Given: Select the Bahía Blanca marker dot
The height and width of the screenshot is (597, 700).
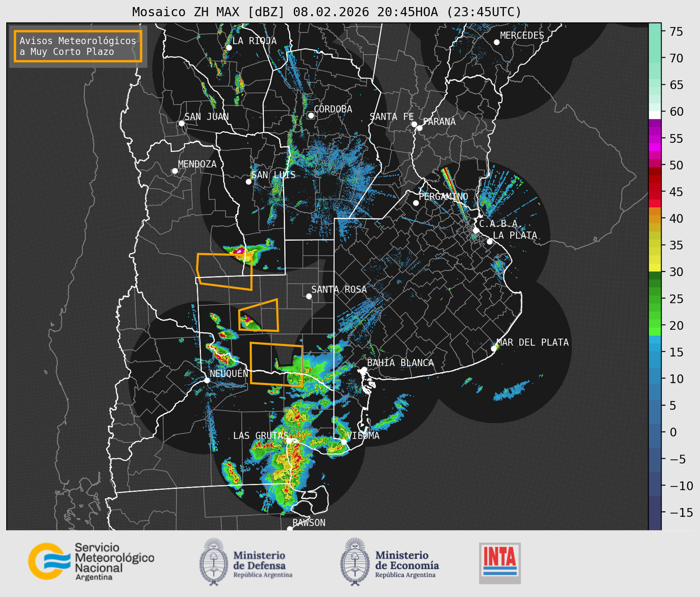Looking at the screenshot, I should 364,369.
